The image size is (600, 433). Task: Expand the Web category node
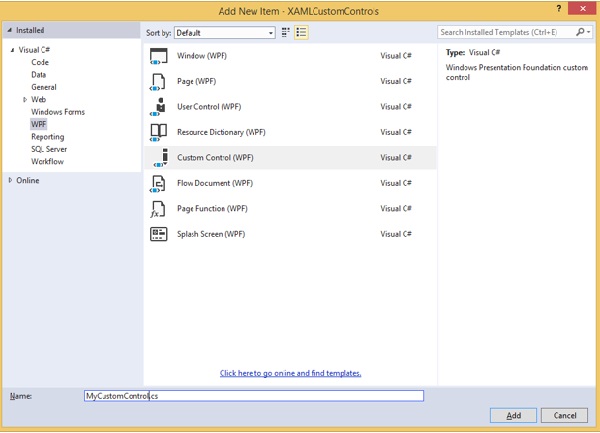tap(25, 100)
